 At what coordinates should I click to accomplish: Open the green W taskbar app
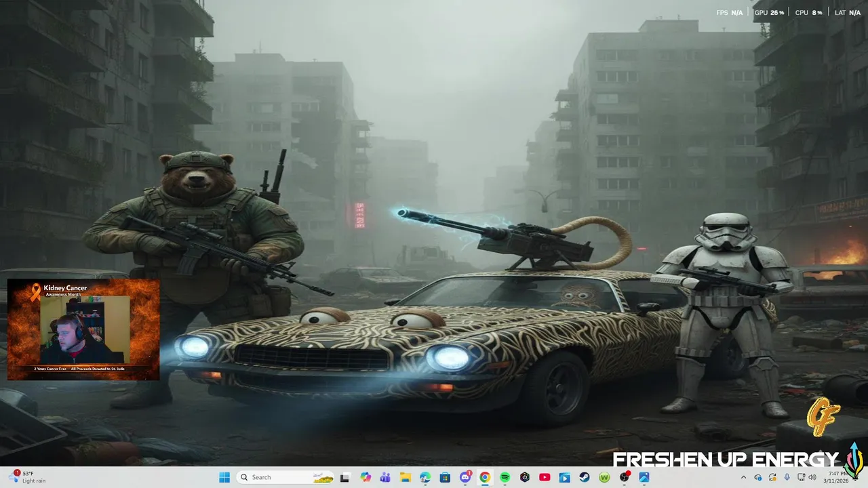tap(604, 477)
